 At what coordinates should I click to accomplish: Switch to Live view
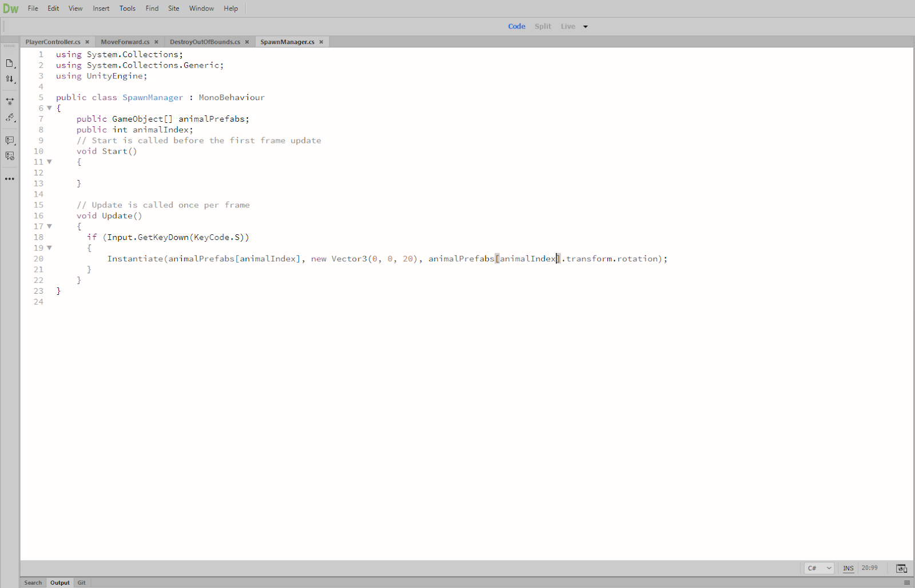click(x=568, y=26)
